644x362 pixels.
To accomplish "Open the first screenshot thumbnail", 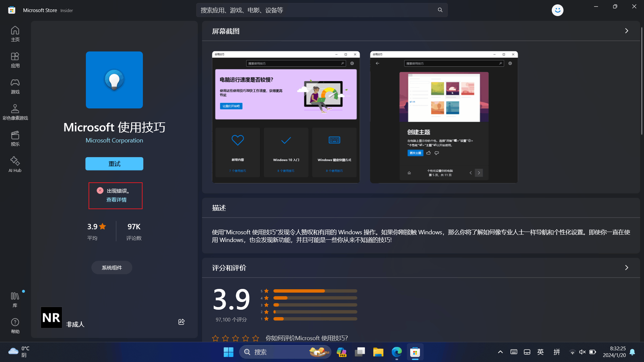I will point(286,117).
